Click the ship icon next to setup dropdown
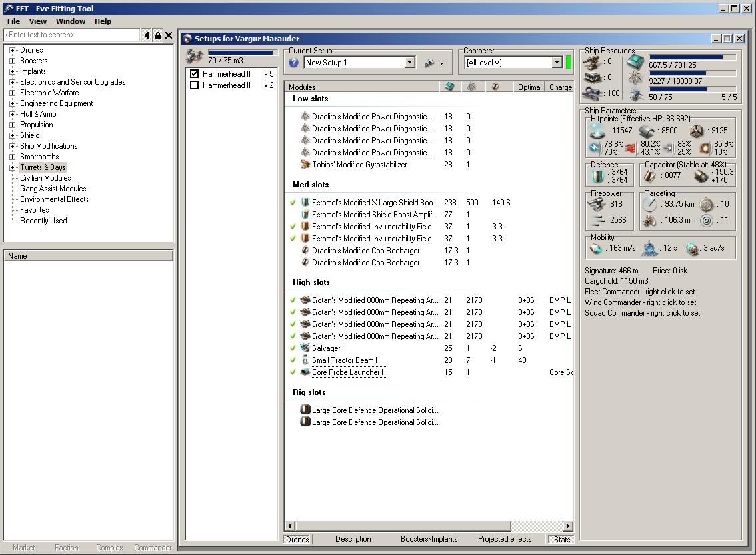Image resolution: width=756 pixels, height=555 pixels. (429, 63)
